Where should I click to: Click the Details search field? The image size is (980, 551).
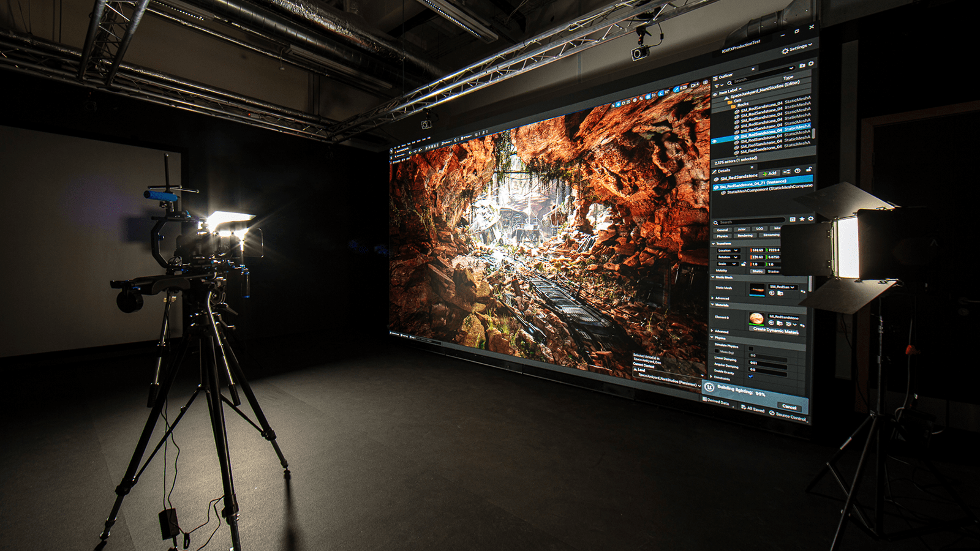[x=748, y=222]
